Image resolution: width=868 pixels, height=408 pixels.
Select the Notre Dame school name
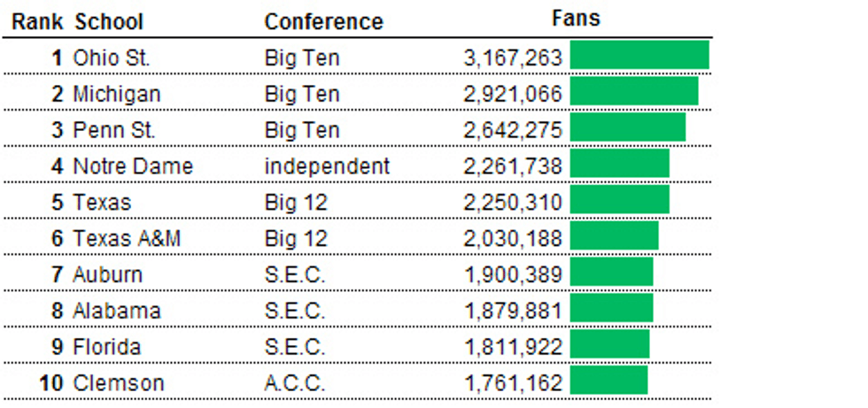click(x=133, y=166)
